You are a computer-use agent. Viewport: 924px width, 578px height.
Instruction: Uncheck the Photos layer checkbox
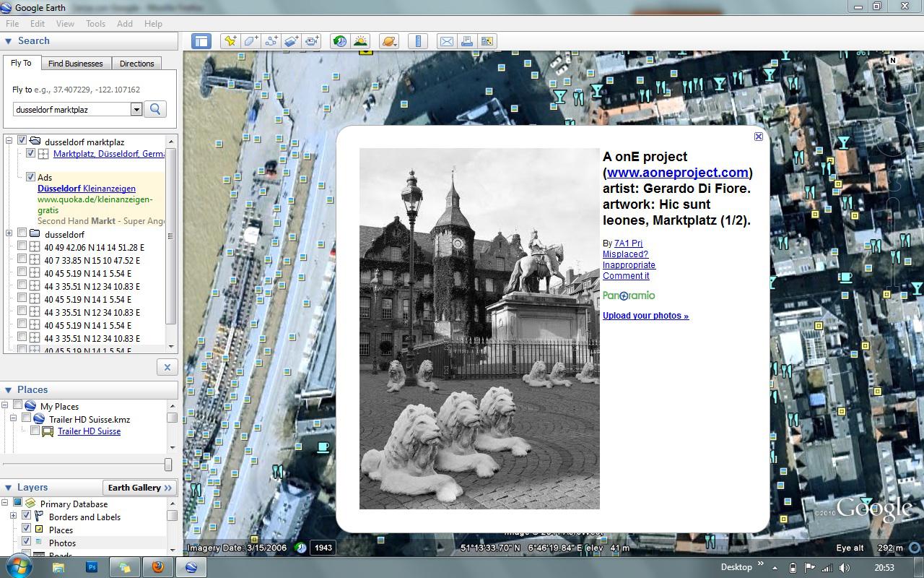[x=27, y=542]
